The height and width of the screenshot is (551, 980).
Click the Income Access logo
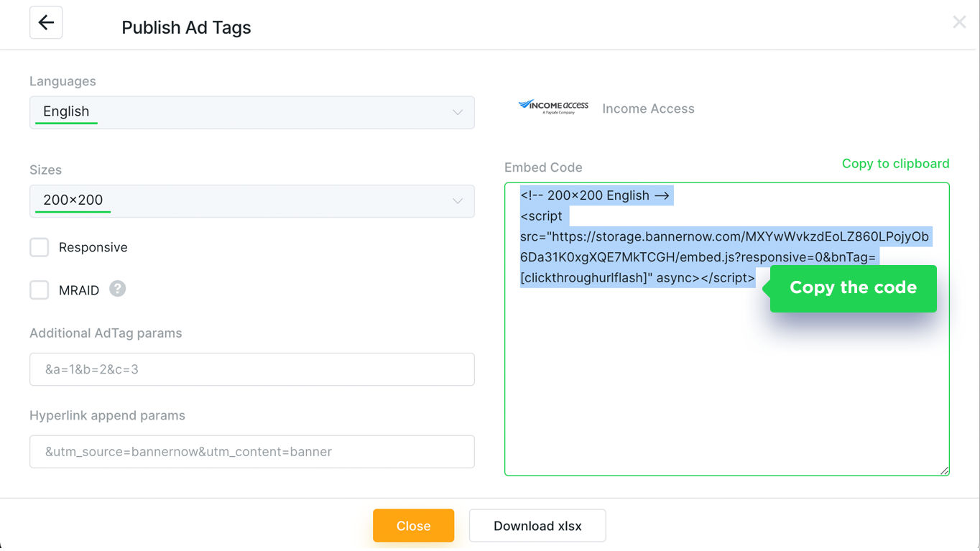553,108
